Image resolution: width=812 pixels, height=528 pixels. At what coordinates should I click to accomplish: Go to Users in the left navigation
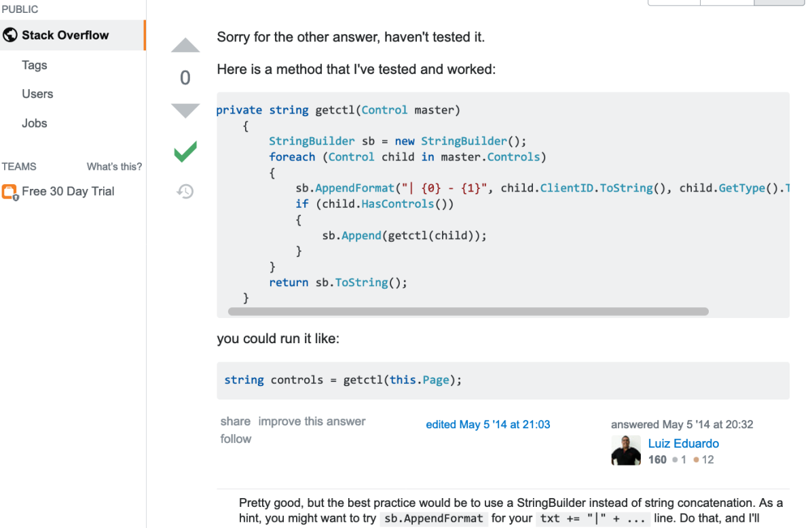tap(37, 94)
